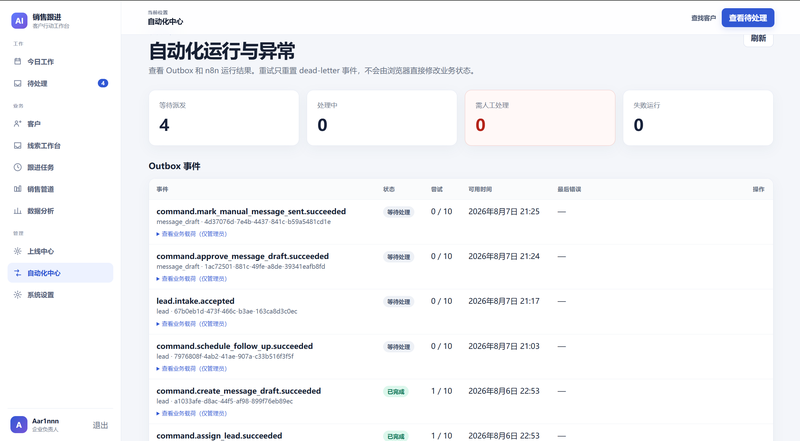Image resolution: width=800 pixels, height=441 pixels.
Task: Click event name lead.intake.accepted
Action: coord(195,301)
